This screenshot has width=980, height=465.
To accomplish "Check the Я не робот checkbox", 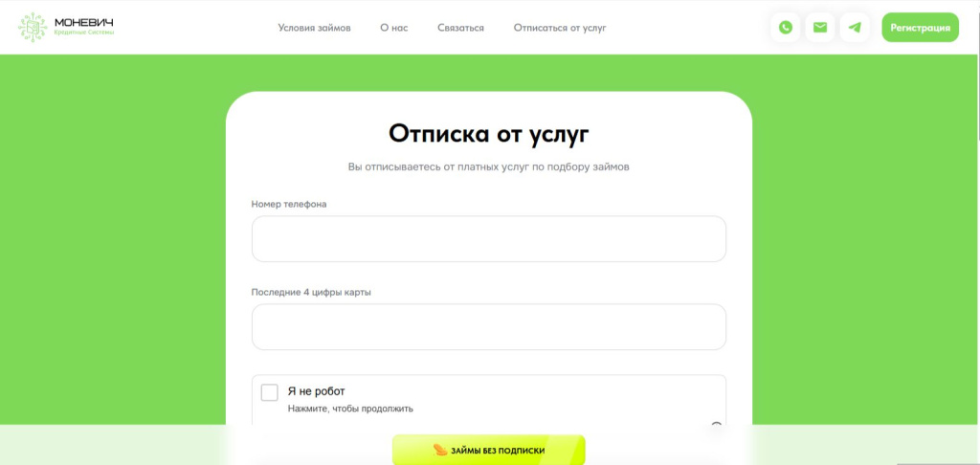I will coord(269,392).
